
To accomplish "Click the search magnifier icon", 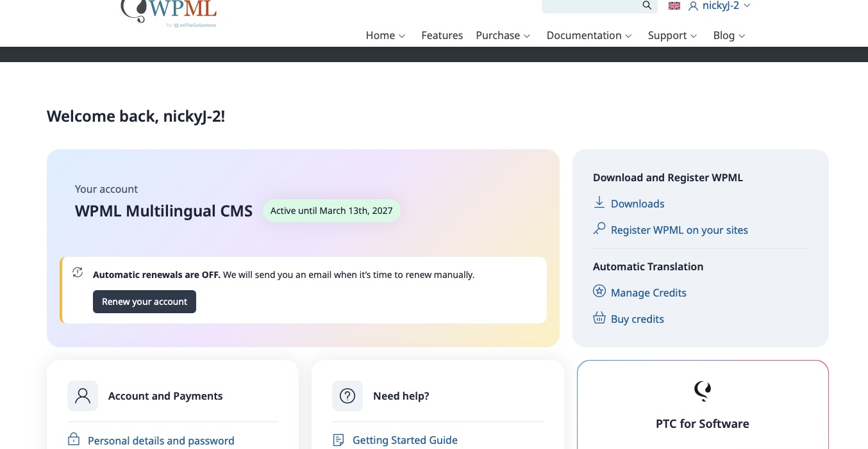I will 647,6.
